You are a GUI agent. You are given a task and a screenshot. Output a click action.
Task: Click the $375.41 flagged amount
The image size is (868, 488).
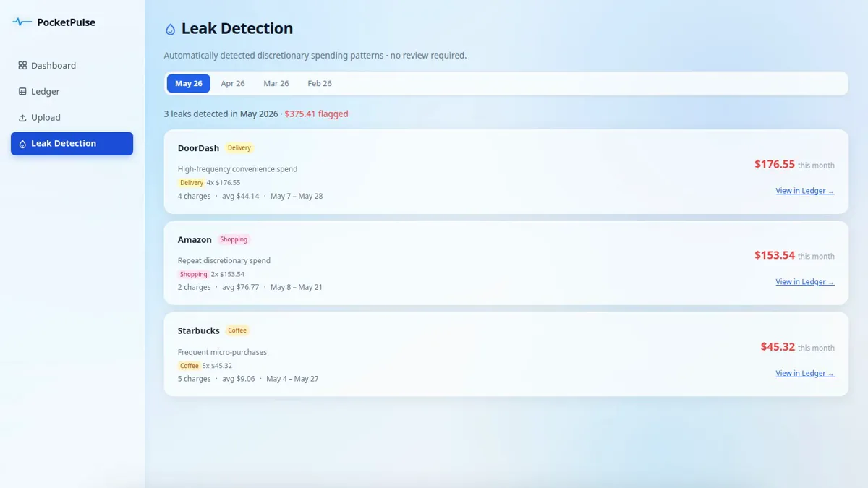[x=316, y=114]
